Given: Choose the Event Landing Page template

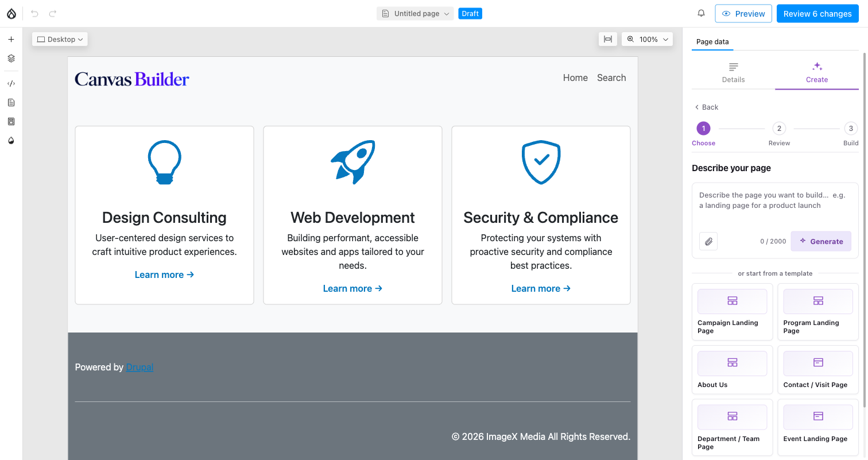Looking at the screenshot, I should click(818, 427).
